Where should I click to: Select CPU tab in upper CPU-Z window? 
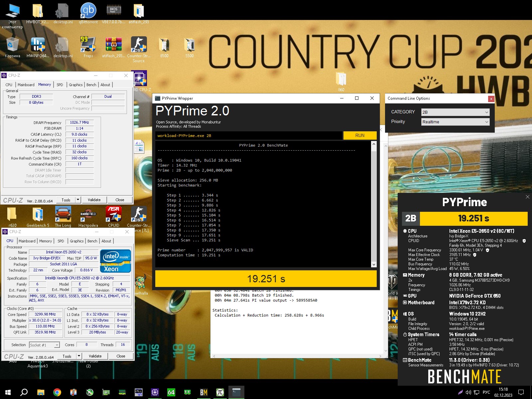9,85
